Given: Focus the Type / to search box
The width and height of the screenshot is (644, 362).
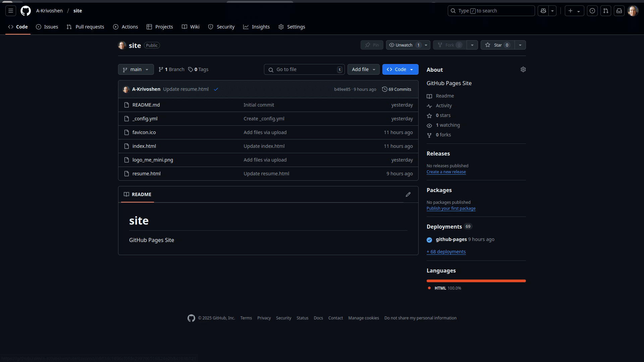Looking at the screenshot, I should point(491,11).
